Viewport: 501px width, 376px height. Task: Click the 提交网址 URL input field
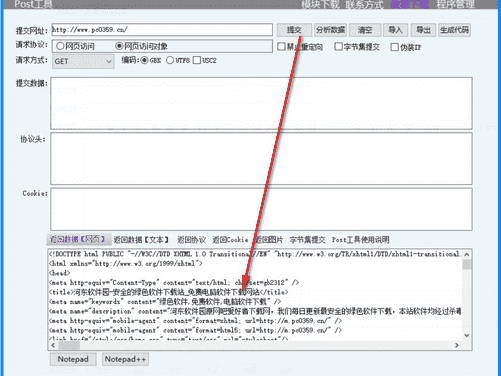pyautogui.click(x=162, y=30)
